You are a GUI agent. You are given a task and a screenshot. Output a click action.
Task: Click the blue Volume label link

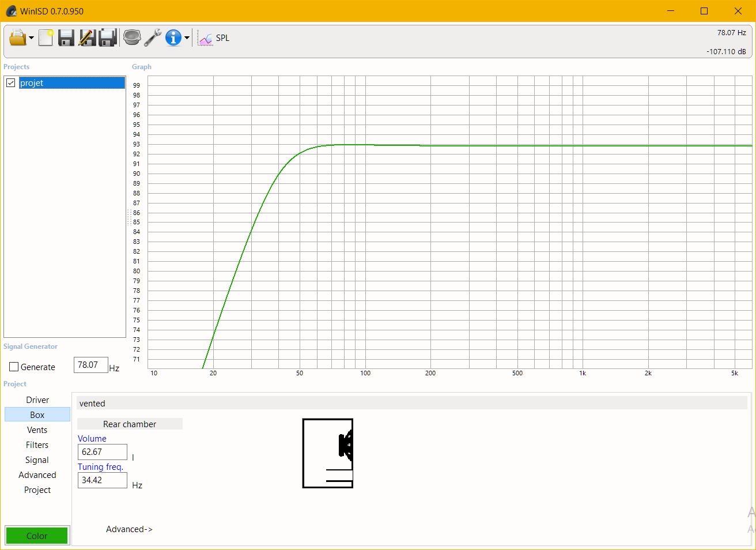point(92,439)
